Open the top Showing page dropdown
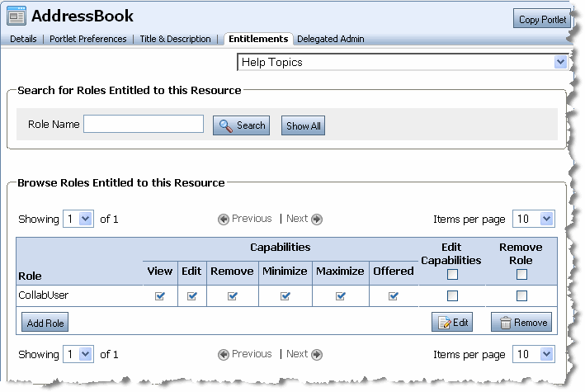The height and width of the screenshot is (392, 585). pos(78,219)
